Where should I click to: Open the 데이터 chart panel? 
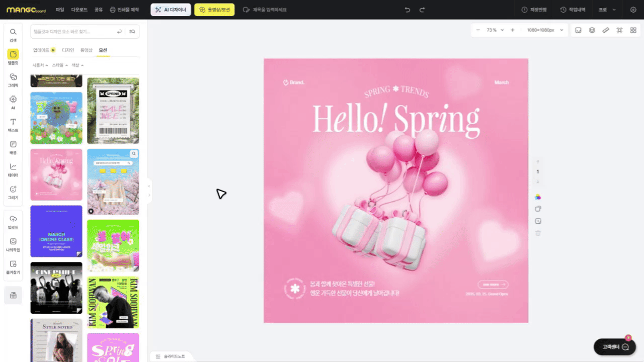point(13,170)
